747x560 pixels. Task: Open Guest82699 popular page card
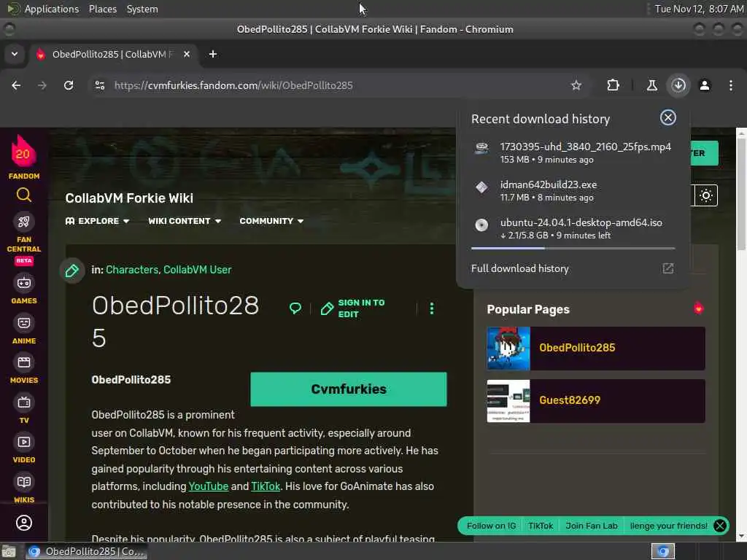click(x=596, y=401)
